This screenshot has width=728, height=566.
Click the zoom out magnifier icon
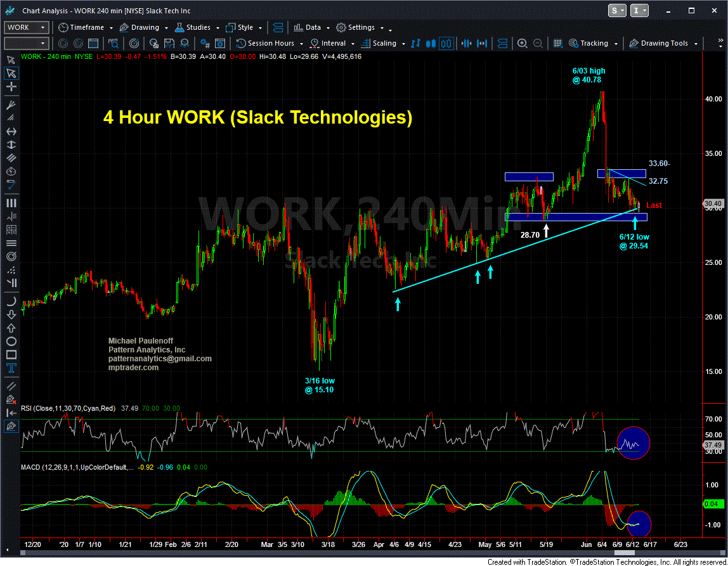[x=538, y=43]
